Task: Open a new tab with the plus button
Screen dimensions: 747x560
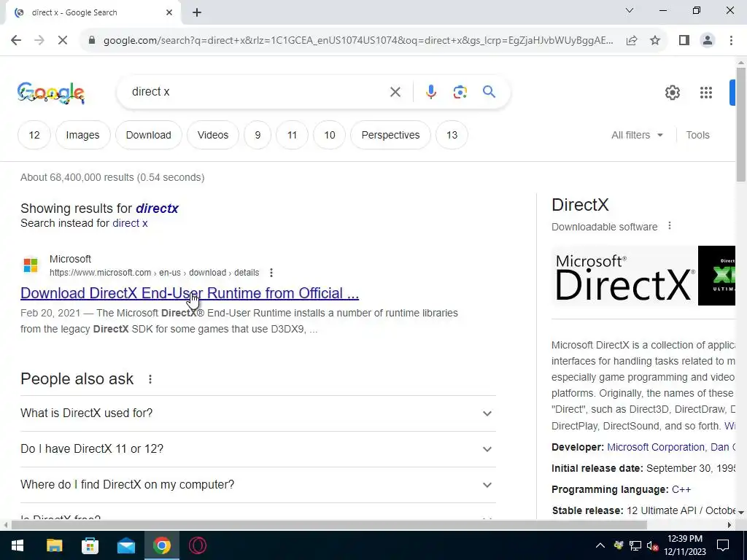Action: [x=197, y=13]
